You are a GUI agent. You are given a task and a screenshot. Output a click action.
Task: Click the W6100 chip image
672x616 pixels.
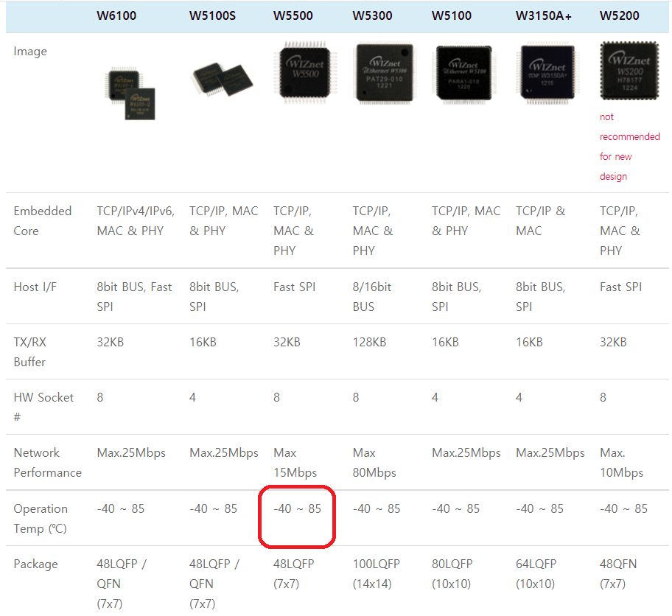(x=130, y=94)
